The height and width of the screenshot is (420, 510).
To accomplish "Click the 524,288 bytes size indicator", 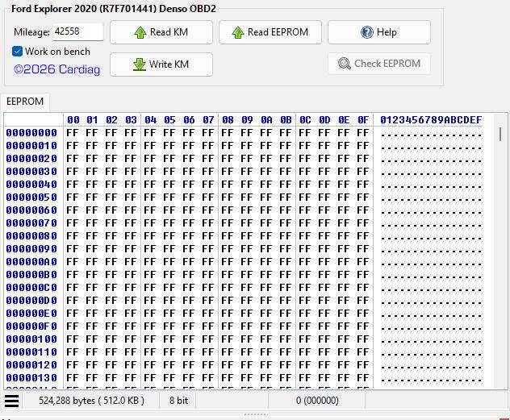I will coord(91,401).
